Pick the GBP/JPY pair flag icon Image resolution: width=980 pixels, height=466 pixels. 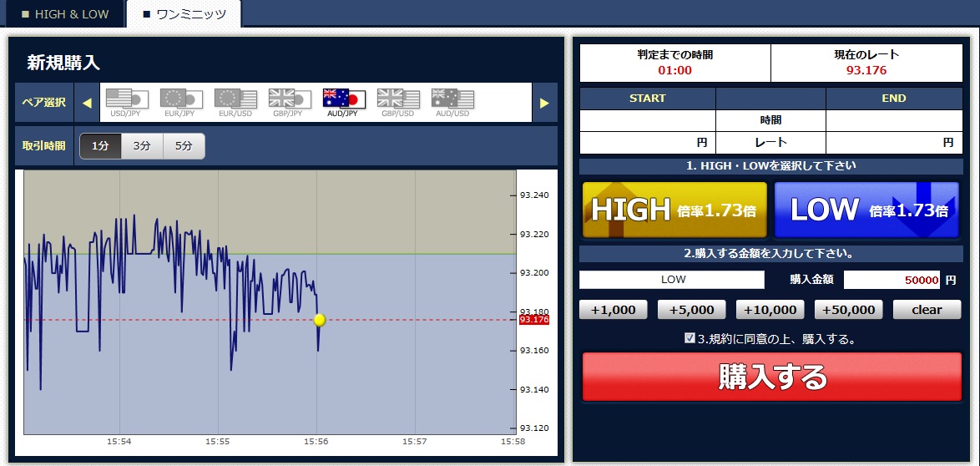pyautogui.click(x=290, y=99)
